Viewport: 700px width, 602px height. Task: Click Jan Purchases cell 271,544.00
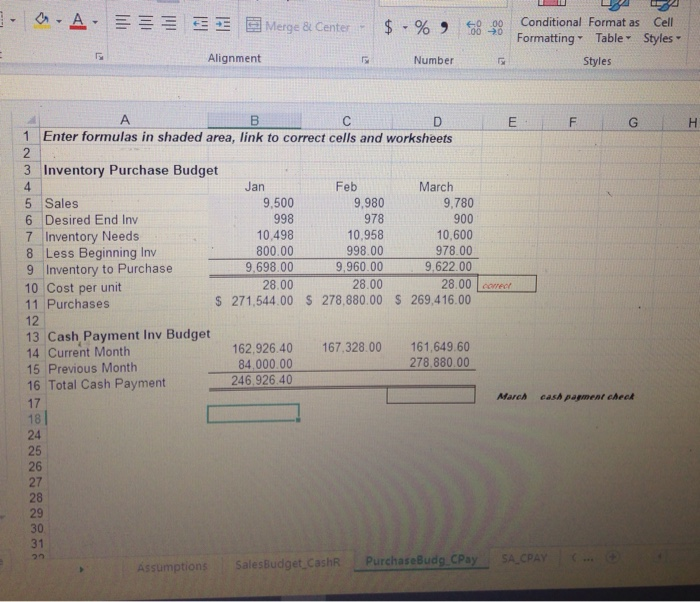click(254, 301)
